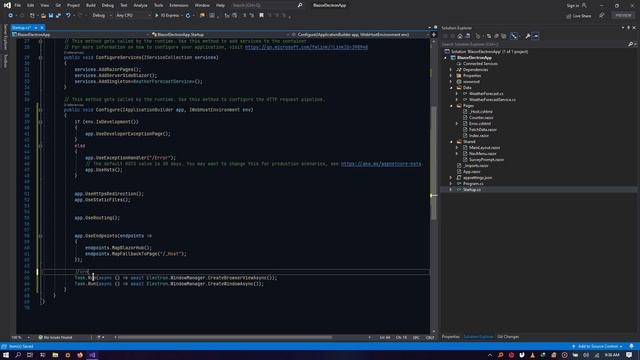This screenshot has height=360, width=640.
Task: Click the Save icon in toolbar
Action: coord(51,16)
